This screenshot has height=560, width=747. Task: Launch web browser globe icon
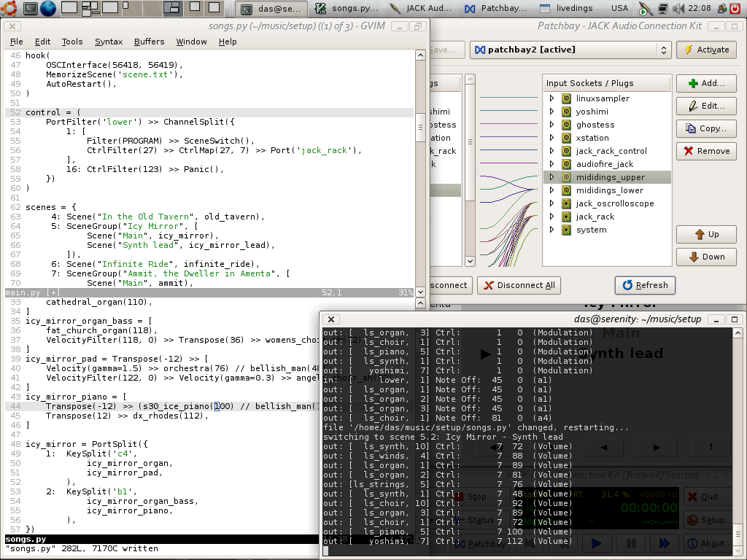coord(47,7)
